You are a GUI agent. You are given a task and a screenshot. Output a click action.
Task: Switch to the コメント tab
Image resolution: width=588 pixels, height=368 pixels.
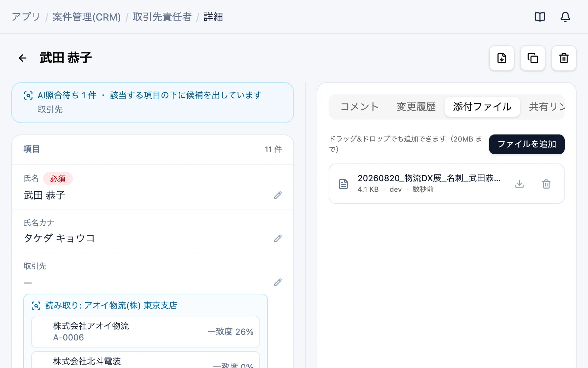coord(359,107)
